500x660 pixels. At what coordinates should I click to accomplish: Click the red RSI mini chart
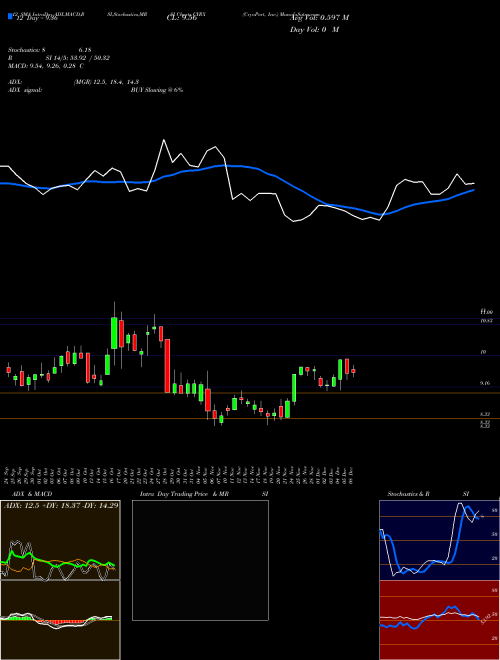point(439,620)
